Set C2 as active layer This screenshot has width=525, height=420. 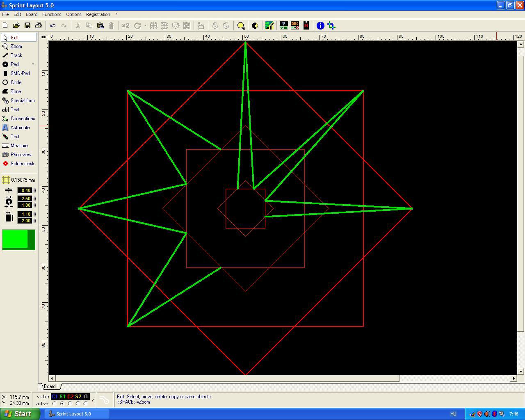pos(70,404)
